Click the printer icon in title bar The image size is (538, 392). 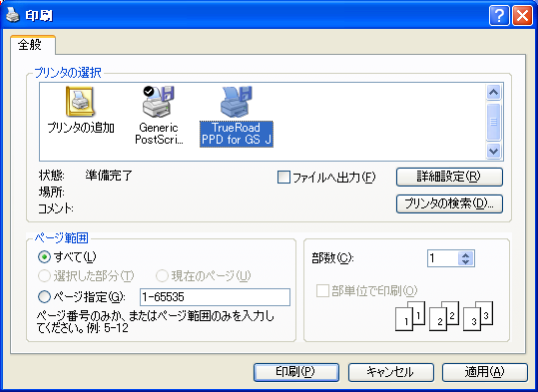(12, 15)
